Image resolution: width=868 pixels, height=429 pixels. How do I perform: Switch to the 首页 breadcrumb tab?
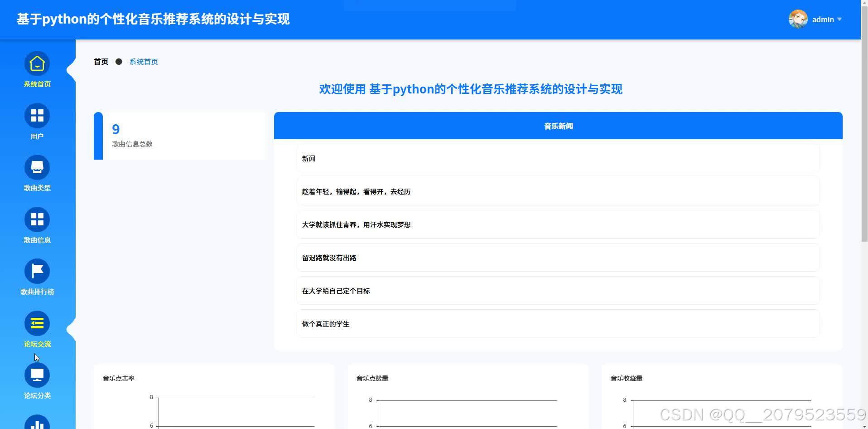click(100, 61)
